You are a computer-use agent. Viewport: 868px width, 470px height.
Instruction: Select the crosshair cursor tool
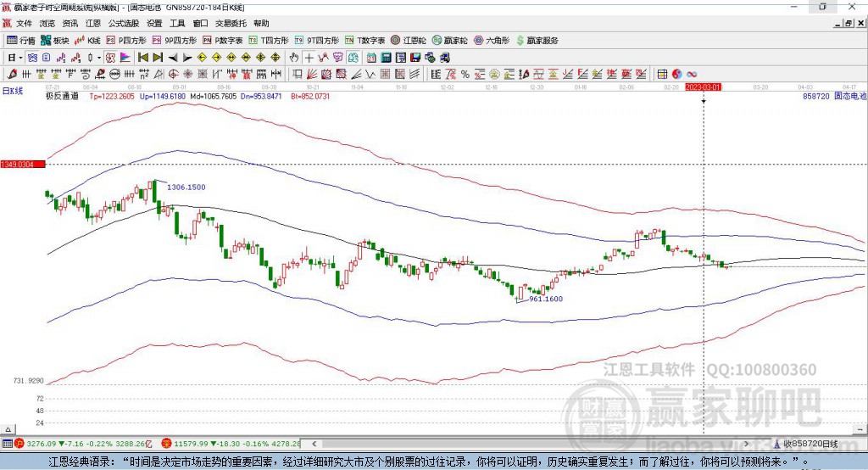309,58
